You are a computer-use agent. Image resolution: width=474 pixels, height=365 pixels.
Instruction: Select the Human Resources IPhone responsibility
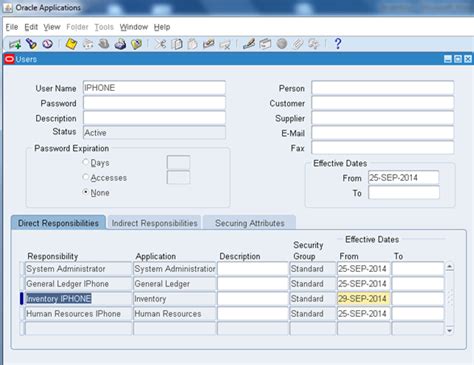coord(79,314)
